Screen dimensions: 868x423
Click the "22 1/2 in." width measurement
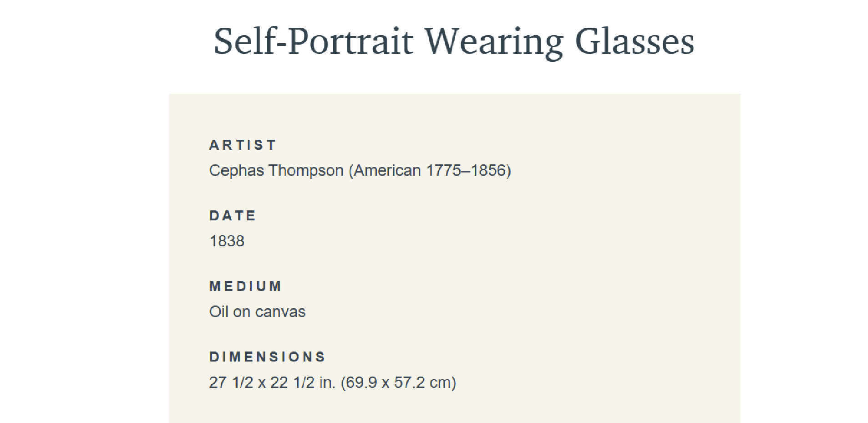pos(303,382)
